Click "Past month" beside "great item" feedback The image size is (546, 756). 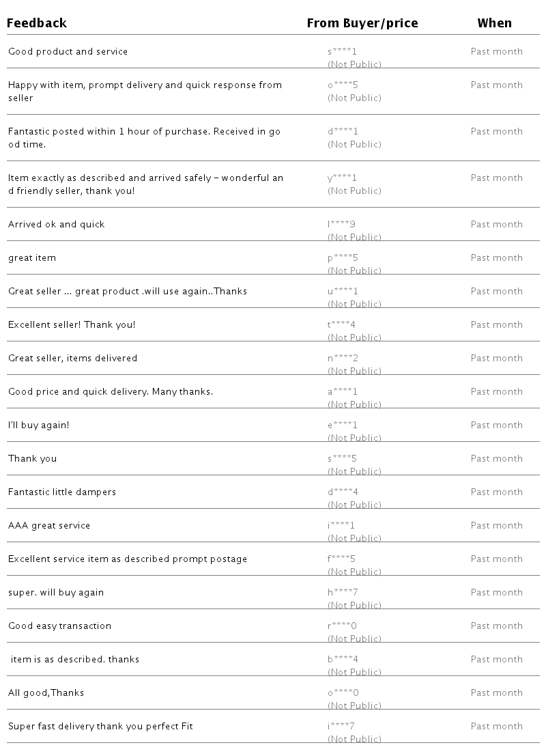(496, 257)
